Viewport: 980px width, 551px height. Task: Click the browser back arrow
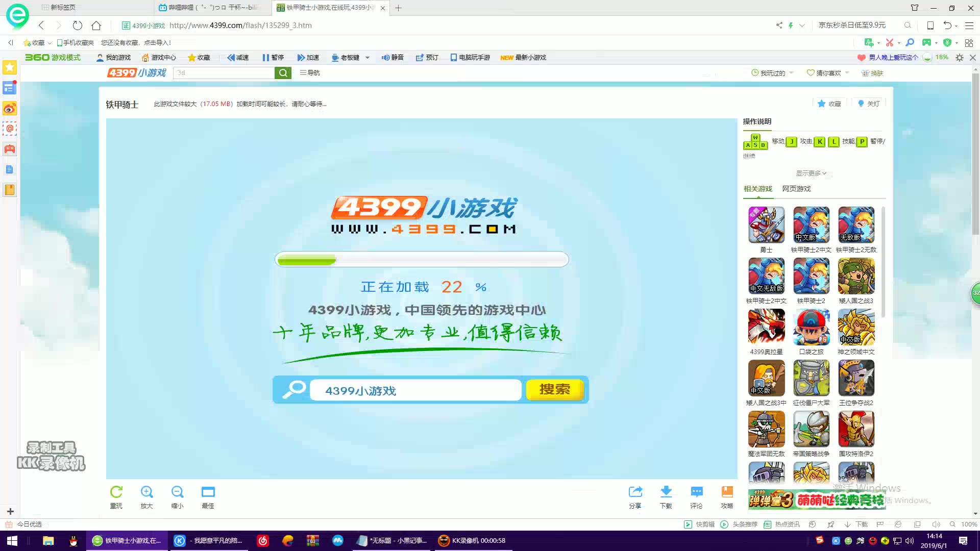[x=41, y=26]
